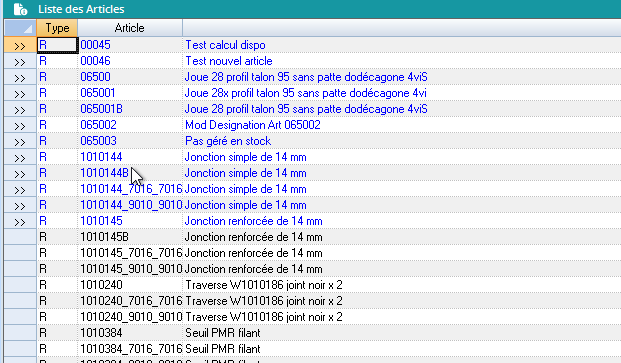Screen dimensions: 621x363
Task: Click 'Jonction simple de 14 mm' for article 1010144
Action: click(246, 157)
